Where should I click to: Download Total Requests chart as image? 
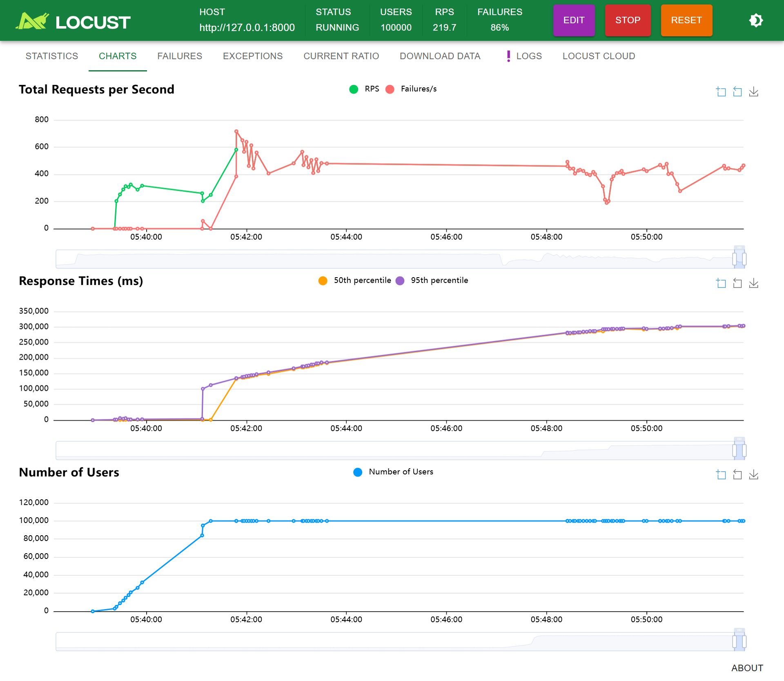754,92
